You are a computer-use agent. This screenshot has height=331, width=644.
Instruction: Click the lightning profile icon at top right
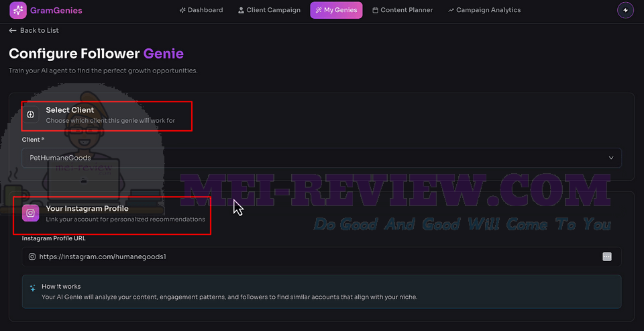[x=625, y=10]
